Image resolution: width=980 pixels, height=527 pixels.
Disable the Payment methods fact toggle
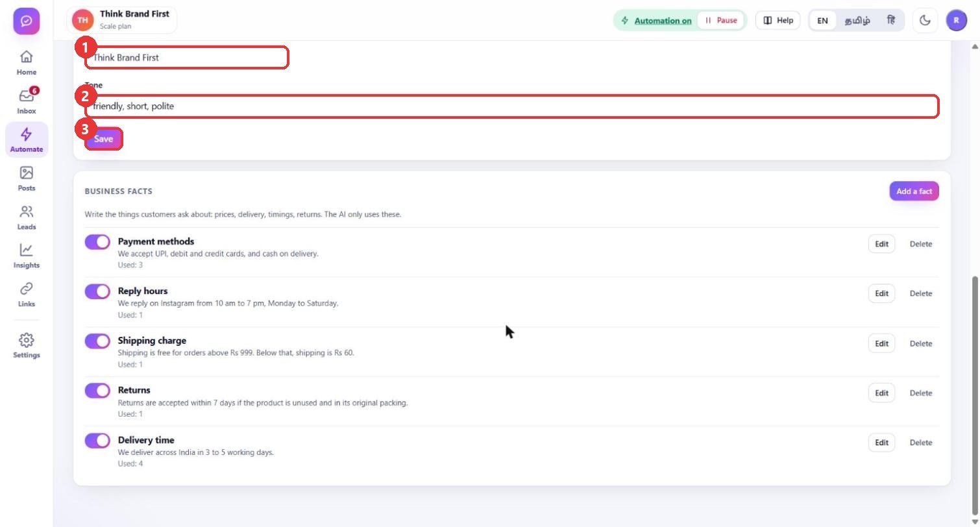[97, 242]
